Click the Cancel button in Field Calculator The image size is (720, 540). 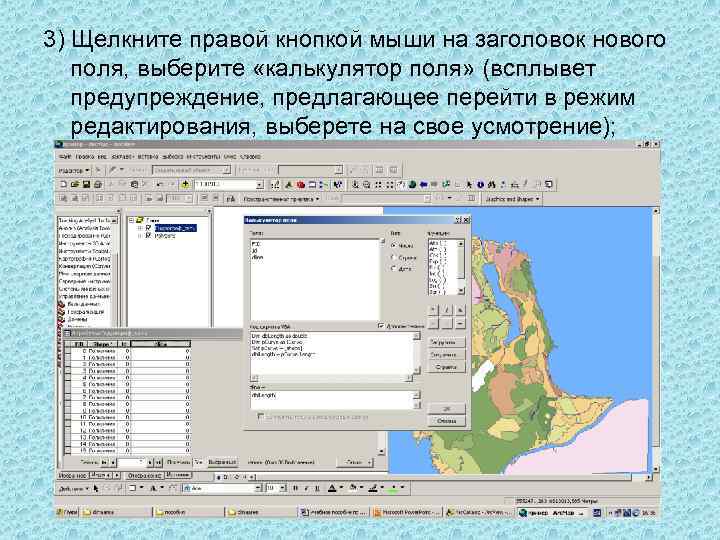[x=446, y=421]
